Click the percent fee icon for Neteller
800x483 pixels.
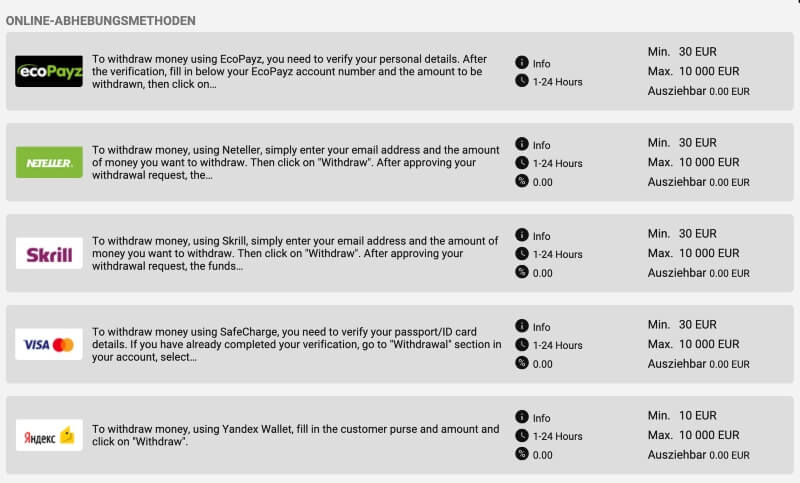click(521, 181)
